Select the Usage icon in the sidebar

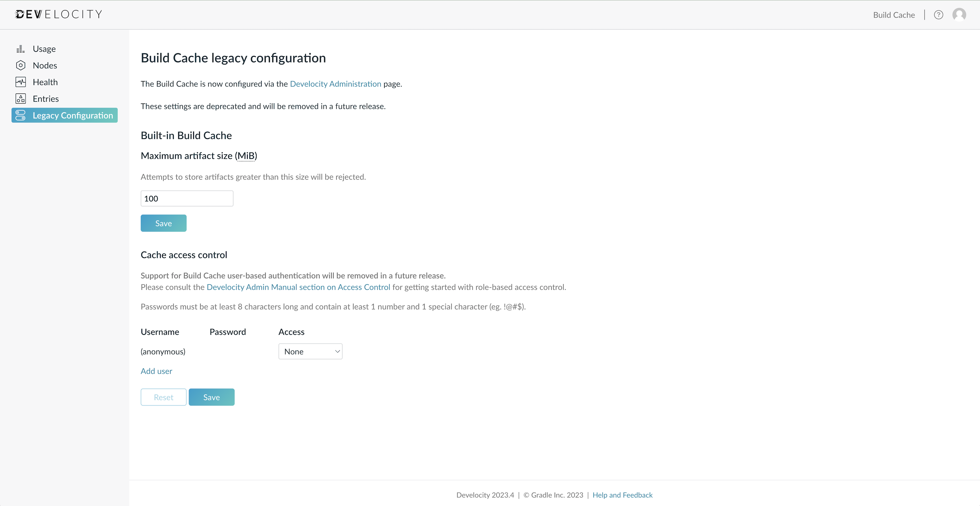[21, 48]
